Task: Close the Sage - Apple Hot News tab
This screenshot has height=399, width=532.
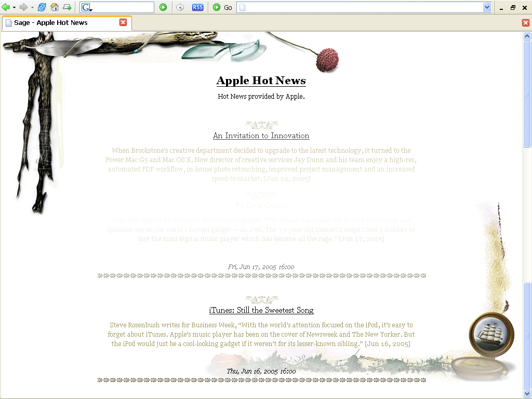Action: pos(123,22)
